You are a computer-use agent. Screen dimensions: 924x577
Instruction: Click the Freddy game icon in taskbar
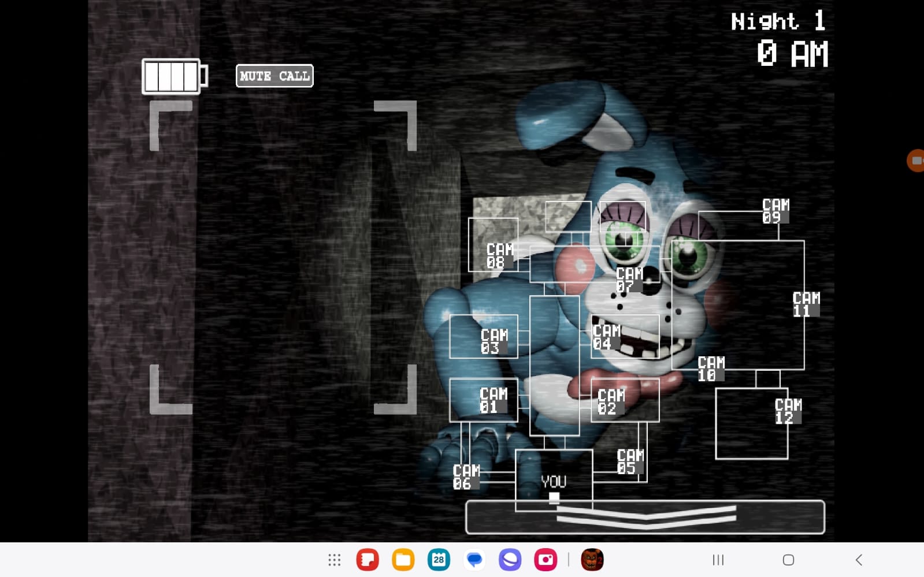pos(592,560)
